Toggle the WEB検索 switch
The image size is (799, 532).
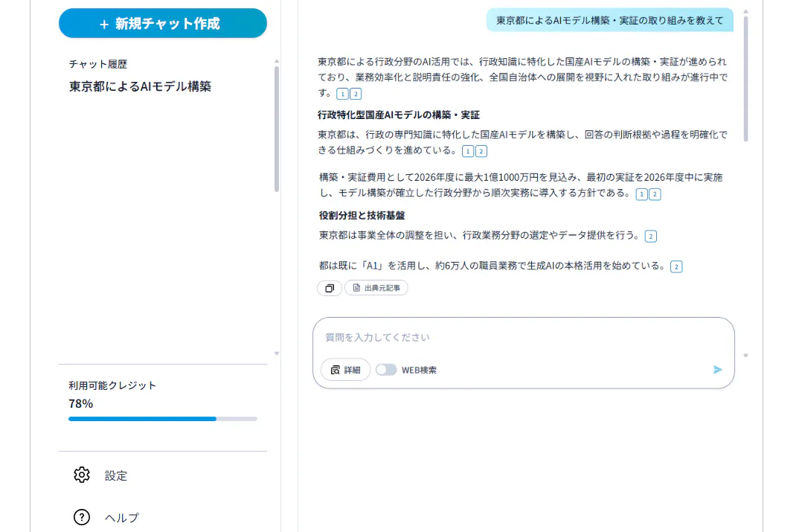386,370
